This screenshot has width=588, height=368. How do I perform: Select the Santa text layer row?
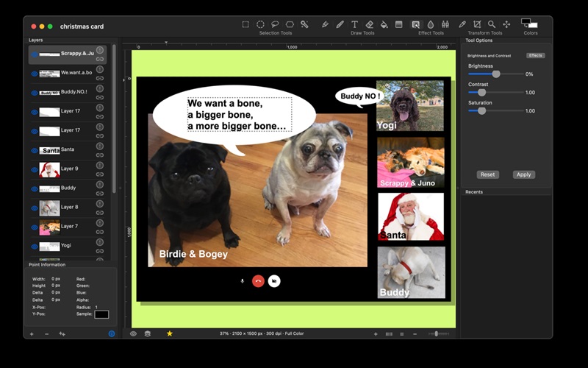68,151
